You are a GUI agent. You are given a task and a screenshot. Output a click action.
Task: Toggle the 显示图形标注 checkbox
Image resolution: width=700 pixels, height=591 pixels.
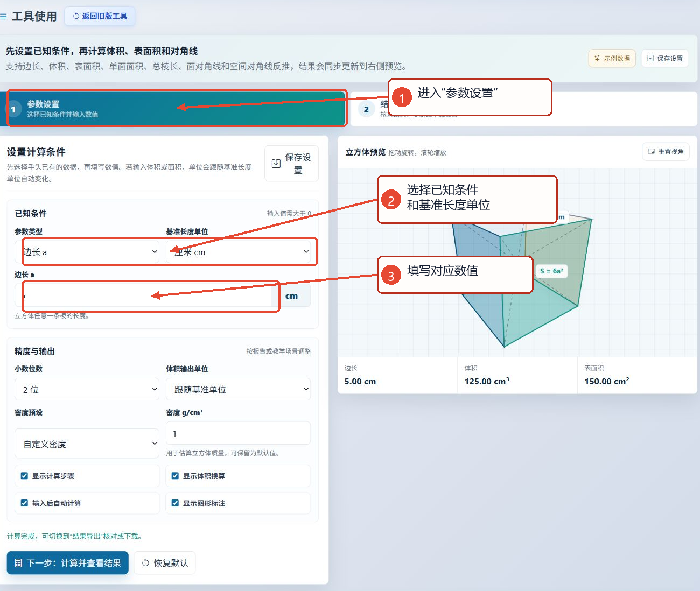coord(175,503)
